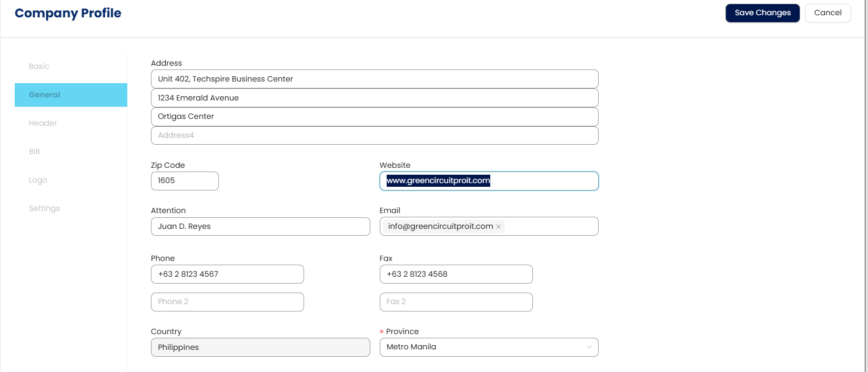The image size is (868, 372).
Task: Select the Fax 2 input field
Action: (x=456, y=302)
